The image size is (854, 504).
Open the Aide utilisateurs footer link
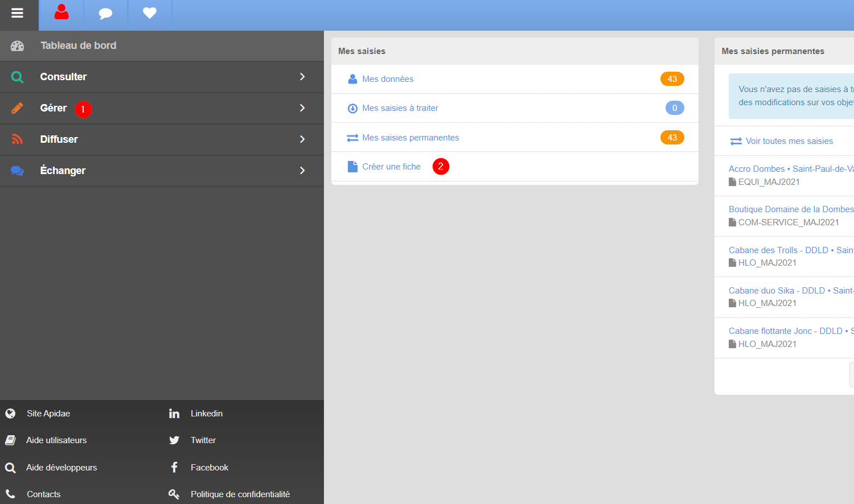click(56, 440)
